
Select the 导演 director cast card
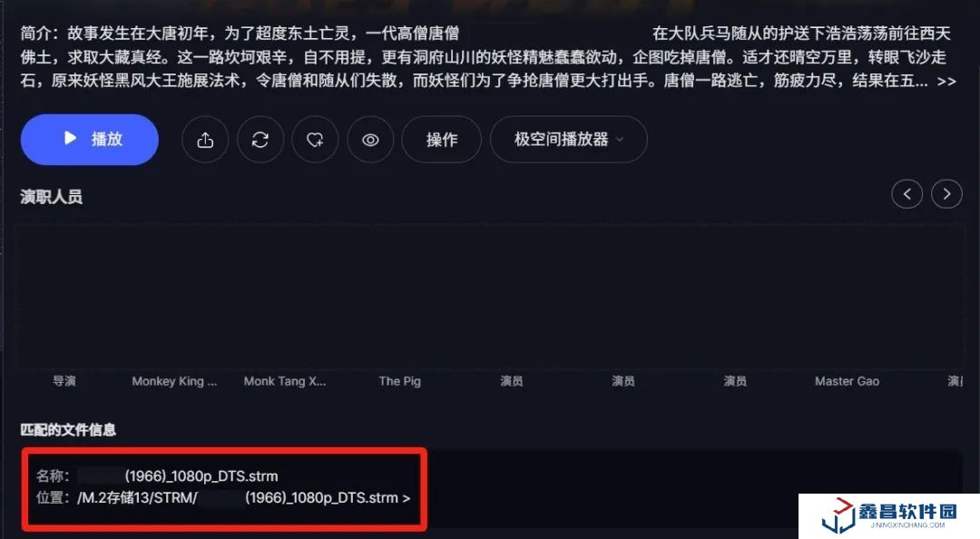(64, 381)
